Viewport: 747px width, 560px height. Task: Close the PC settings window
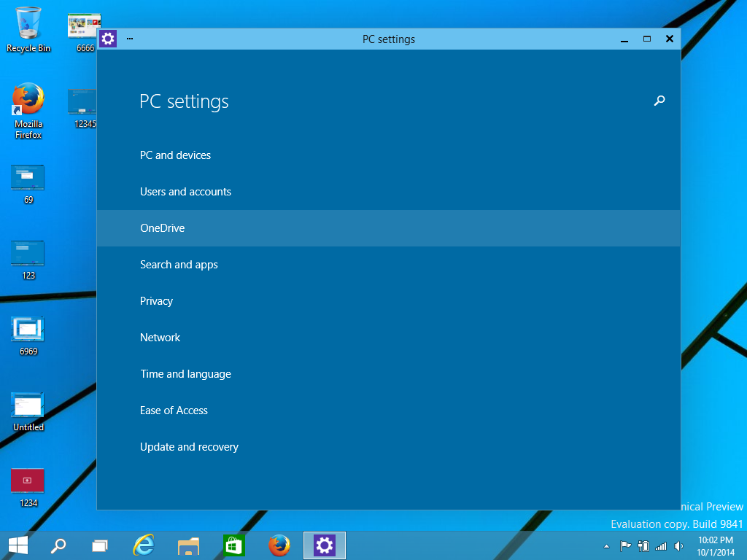(x=670, y=39)
